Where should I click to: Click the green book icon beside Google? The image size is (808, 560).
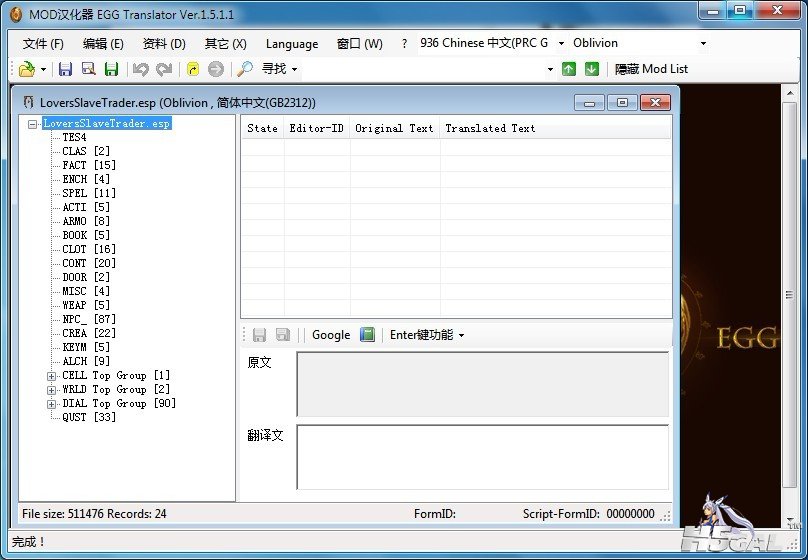367,335
